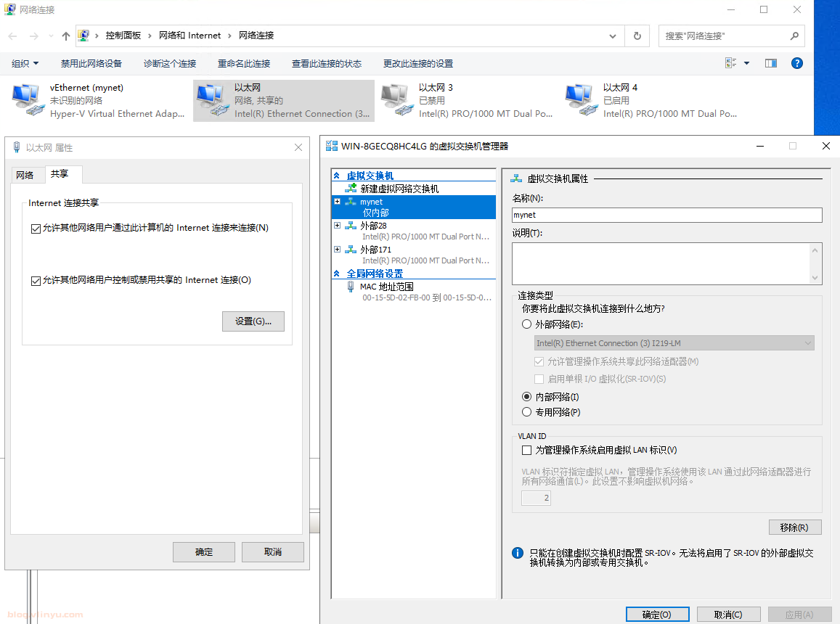Image resolution: width=840 pixels, height=624 pixels.
Task: Switch to the 网络 tab
Action: point(25,175)
